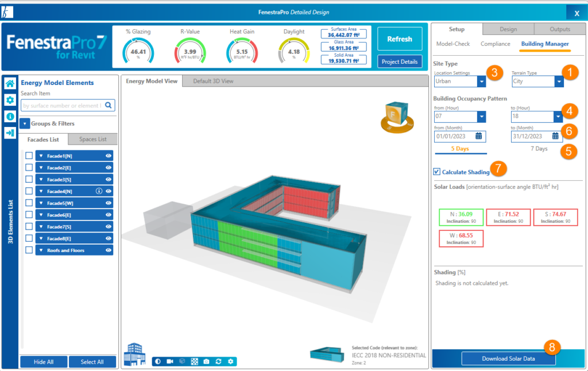
Task: Switch to the Outputs tab
Action: [x=560, y=29]
